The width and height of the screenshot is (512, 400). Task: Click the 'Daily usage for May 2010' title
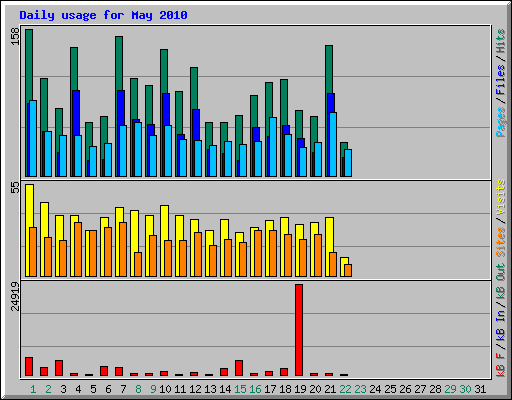coord(103,15)
